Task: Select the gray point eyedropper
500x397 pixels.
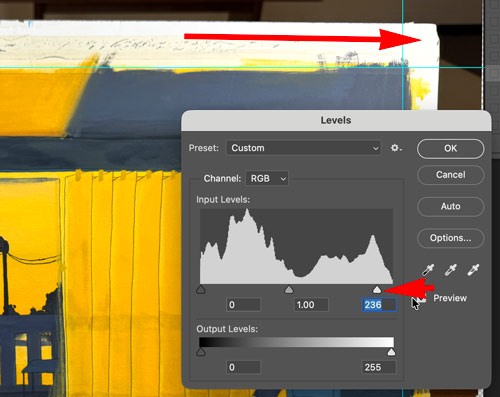Action: (x=450, y=270)
